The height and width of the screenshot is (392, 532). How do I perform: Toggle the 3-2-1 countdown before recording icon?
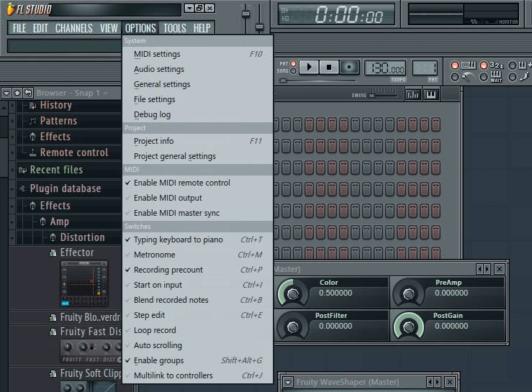(496, 65)
